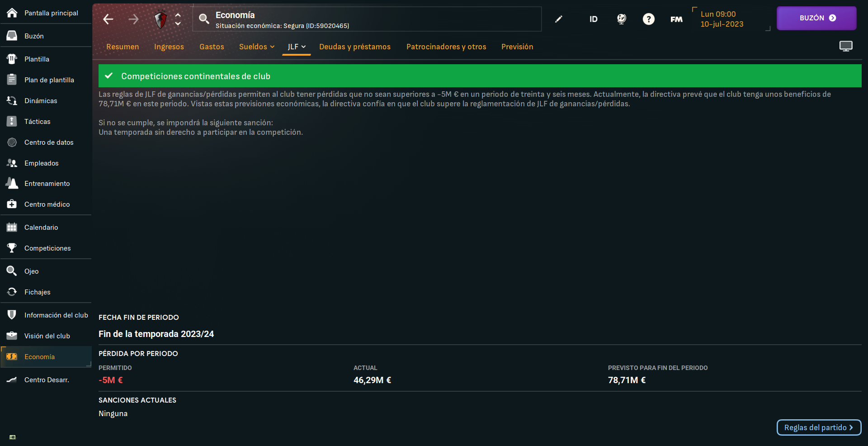Click the club switcher up/down chevrons
The width and height of the screenshot is (868, 446).
click(178, 19)
